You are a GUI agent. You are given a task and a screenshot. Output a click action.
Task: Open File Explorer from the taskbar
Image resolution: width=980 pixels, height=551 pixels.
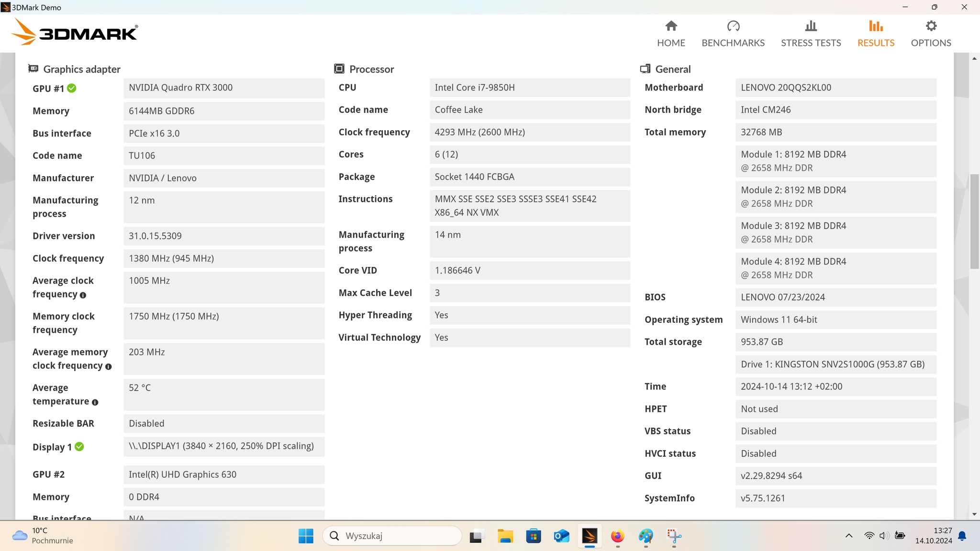click(x=505, y=536)
